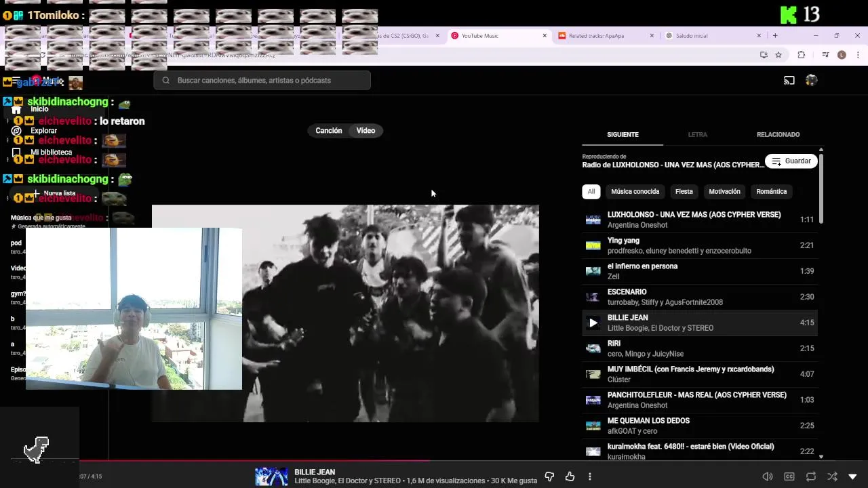Switch to Canción mode
The width and height of the screenshot is (868, 488).
click(x=329, y=131)
